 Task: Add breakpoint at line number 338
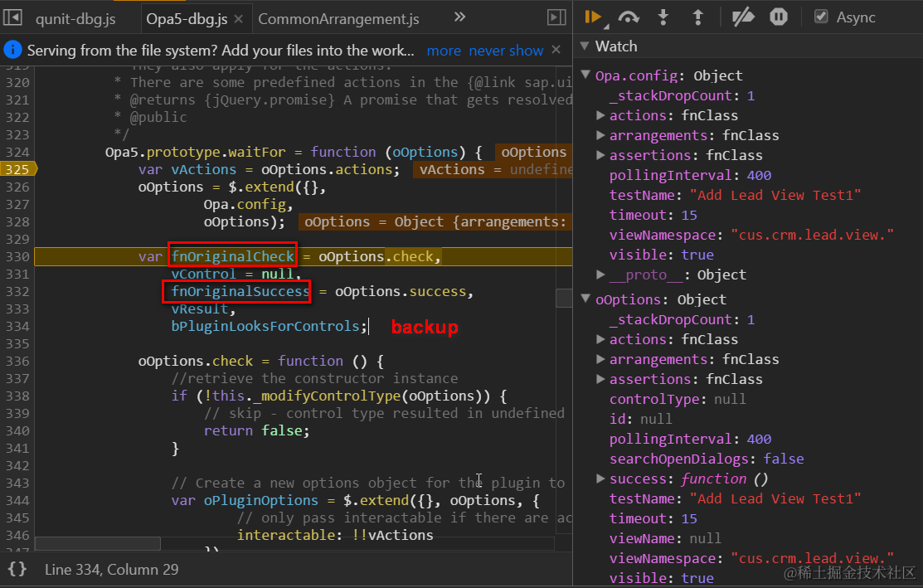point(17,396)
